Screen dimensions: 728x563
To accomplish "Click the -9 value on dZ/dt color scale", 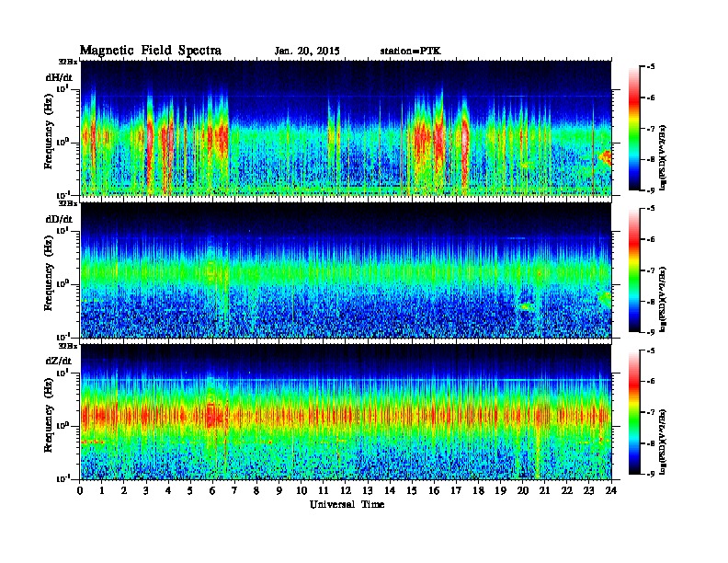I will (x=651, y=474).
